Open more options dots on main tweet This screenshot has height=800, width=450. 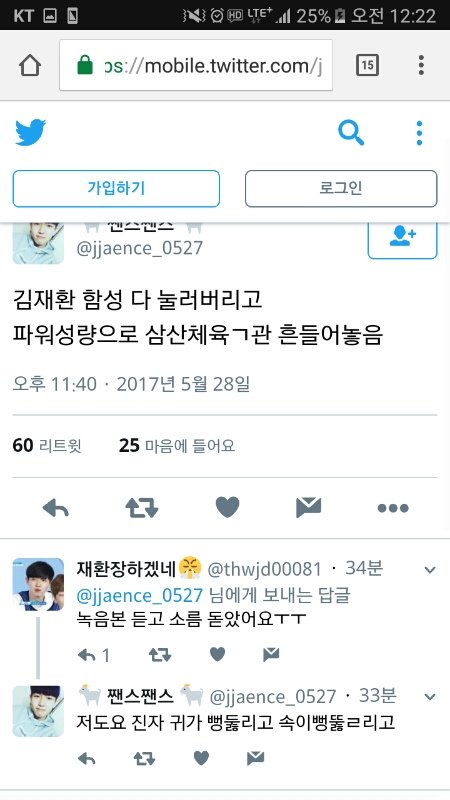[393, 508]
